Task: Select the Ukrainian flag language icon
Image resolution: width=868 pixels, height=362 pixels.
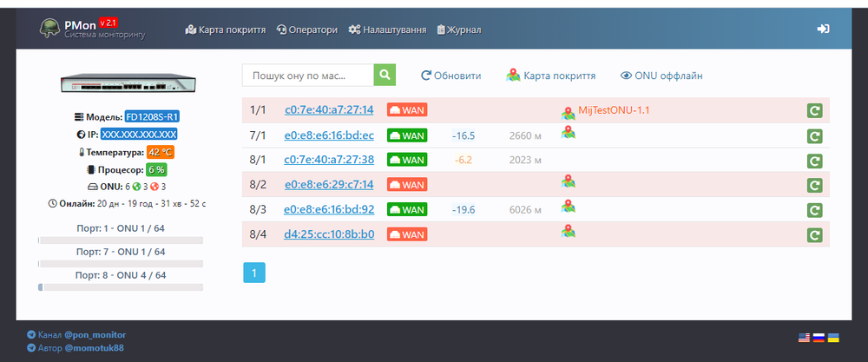Action: coord(832,337)
